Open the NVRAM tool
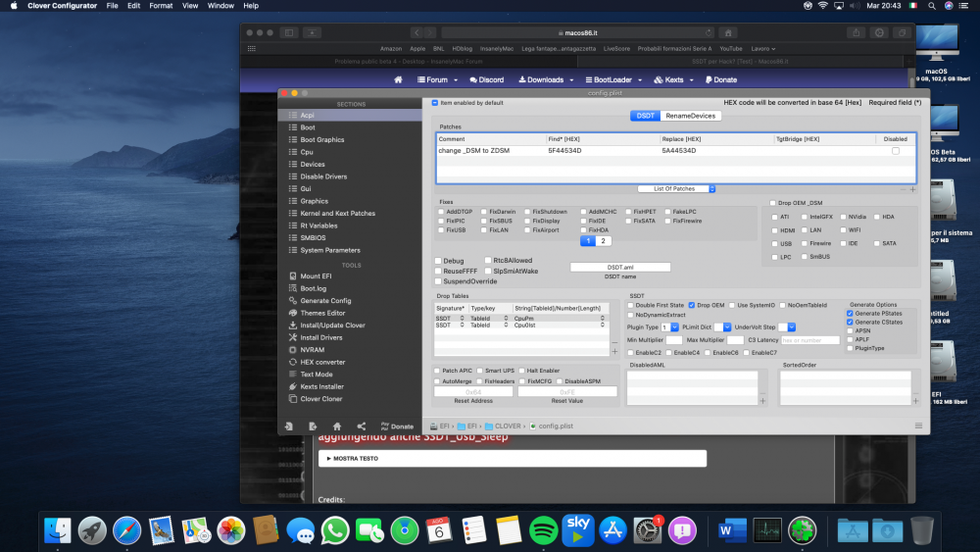 click(312, 349)
